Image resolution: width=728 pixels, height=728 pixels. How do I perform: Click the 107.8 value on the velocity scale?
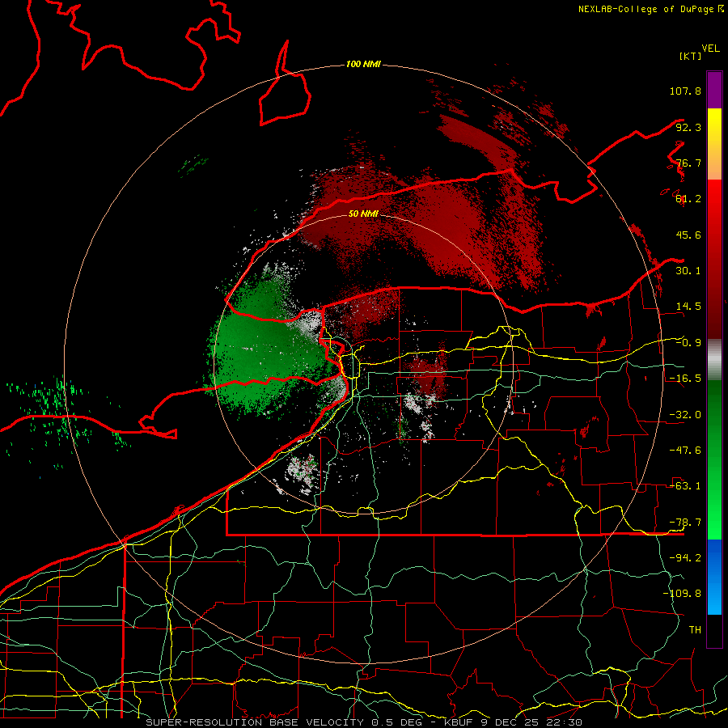click(x=685, y=91)
